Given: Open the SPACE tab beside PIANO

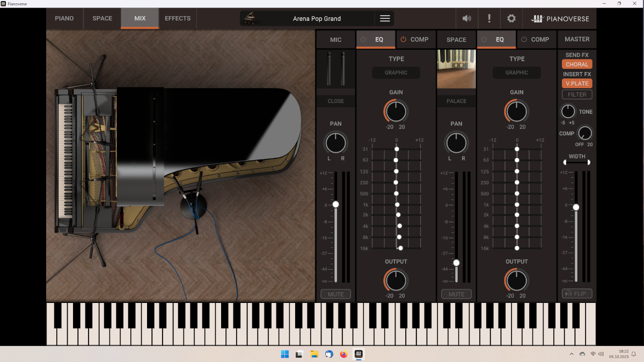Looking at the screenshot, I should 103,18.
